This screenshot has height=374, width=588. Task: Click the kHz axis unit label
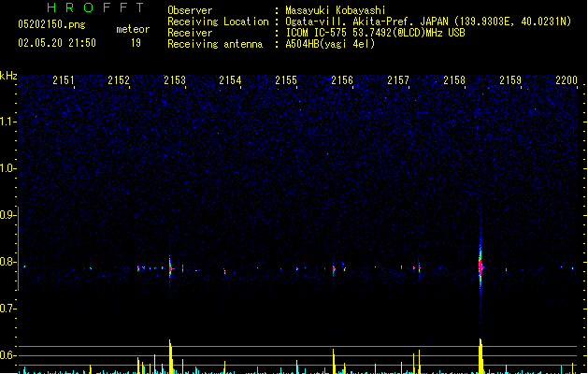click(x=8, y=76)
